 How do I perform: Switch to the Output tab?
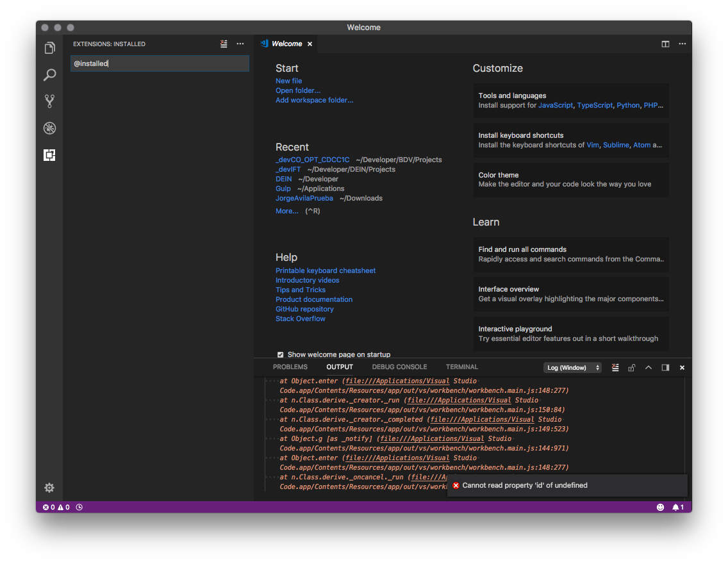(340, 367)
